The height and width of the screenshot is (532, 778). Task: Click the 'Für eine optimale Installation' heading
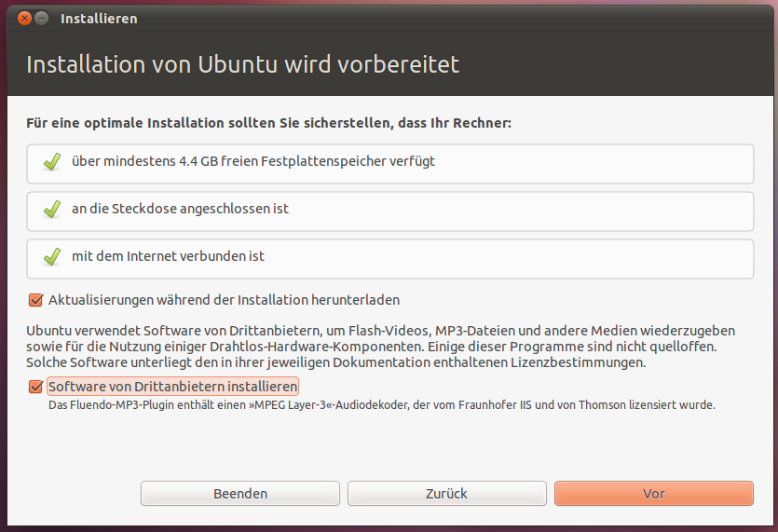pos(268,123)
